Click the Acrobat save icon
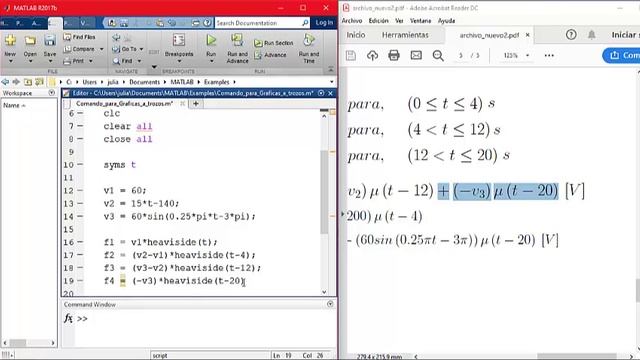Screen dimensions: 640x360 [351, 56]
